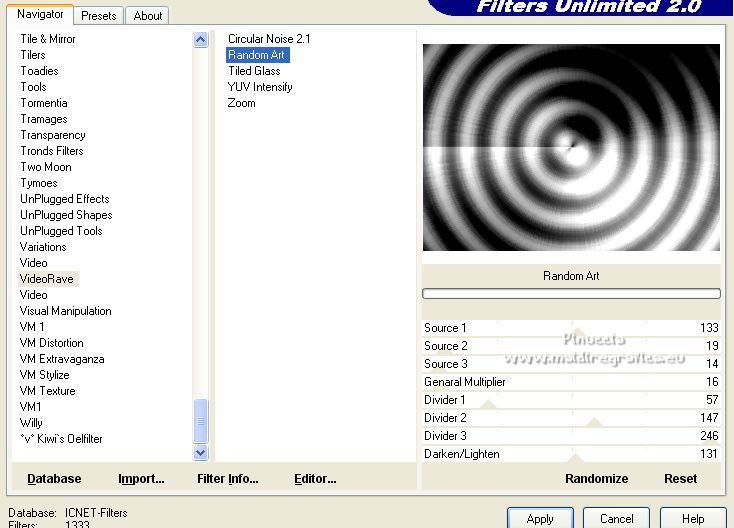
Task: Select the VM Distortion category
Action: click(51, 343)
